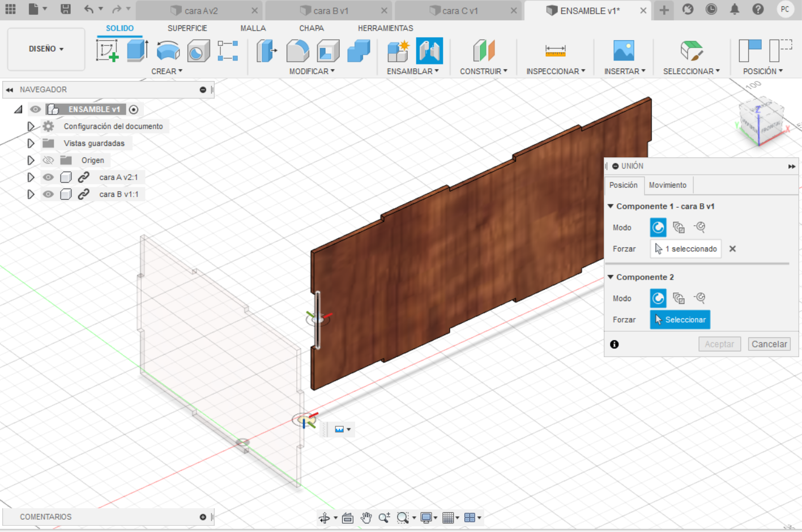Screen dimensions: 802x532
Task: Undo the last action
Action: coord(89,9)
